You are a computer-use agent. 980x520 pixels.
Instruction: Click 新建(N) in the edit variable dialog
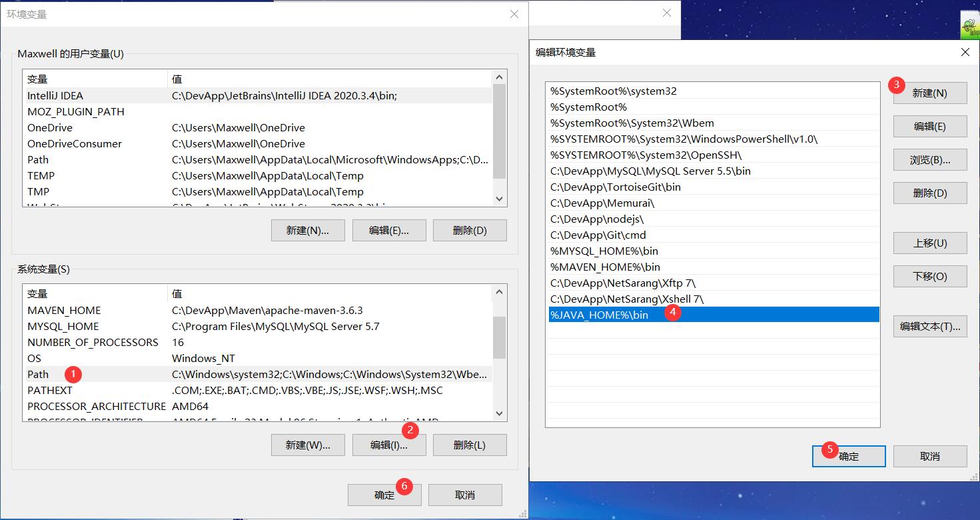(930, 93)
